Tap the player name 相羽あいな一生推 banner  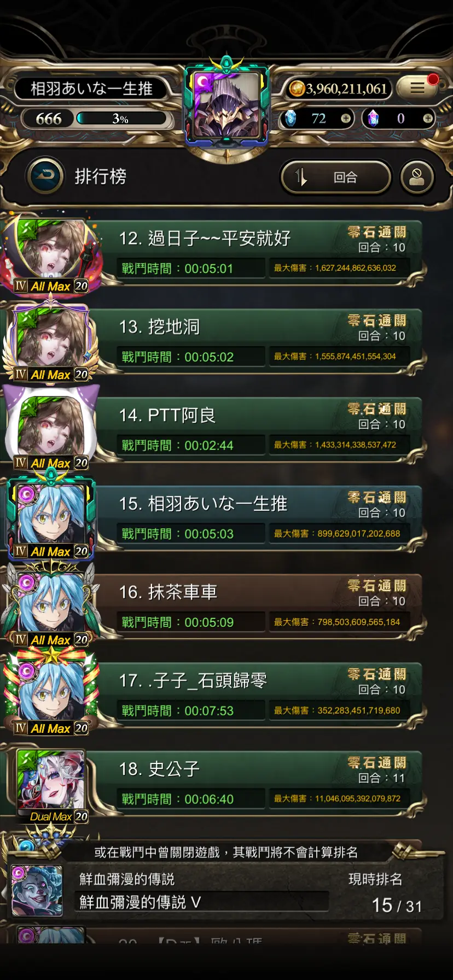click(x=91, y=88)
